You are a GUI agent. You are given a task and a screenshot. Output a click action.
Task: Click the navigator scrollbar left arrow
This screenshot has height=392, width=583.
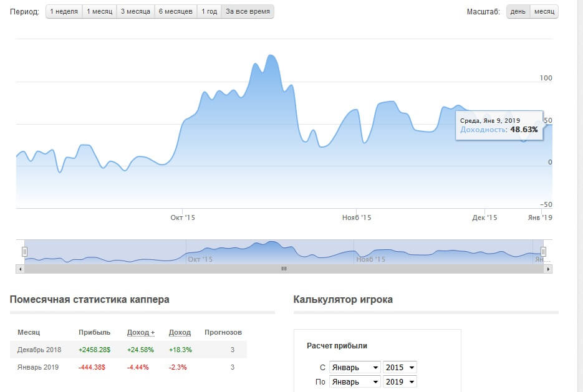(20, 269)
